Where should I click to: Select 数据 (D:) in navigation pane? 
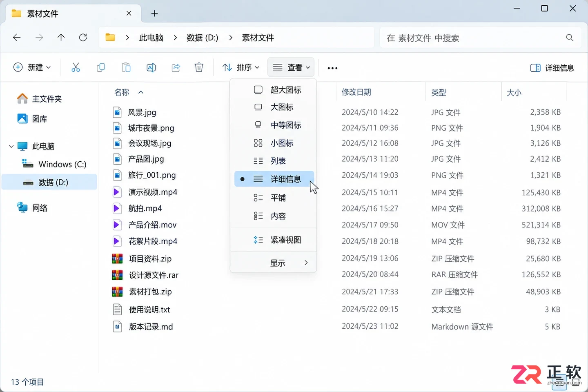49,182
